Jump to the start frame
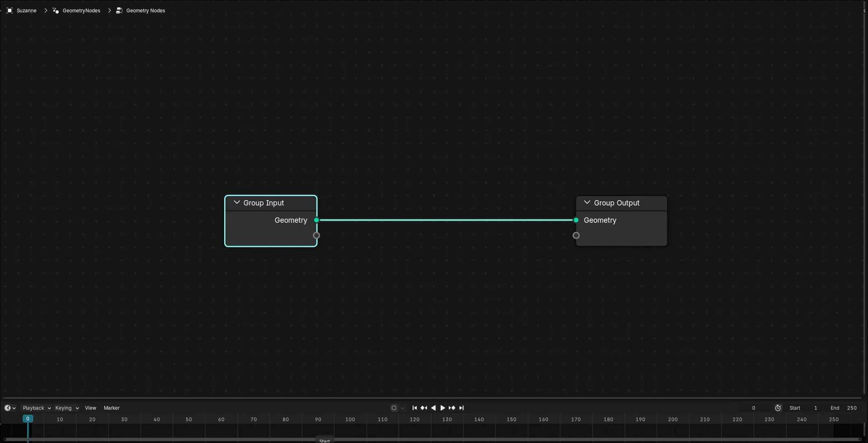This screenshot has height=443, width=868. pyautogui.click(x=415, y=408)
